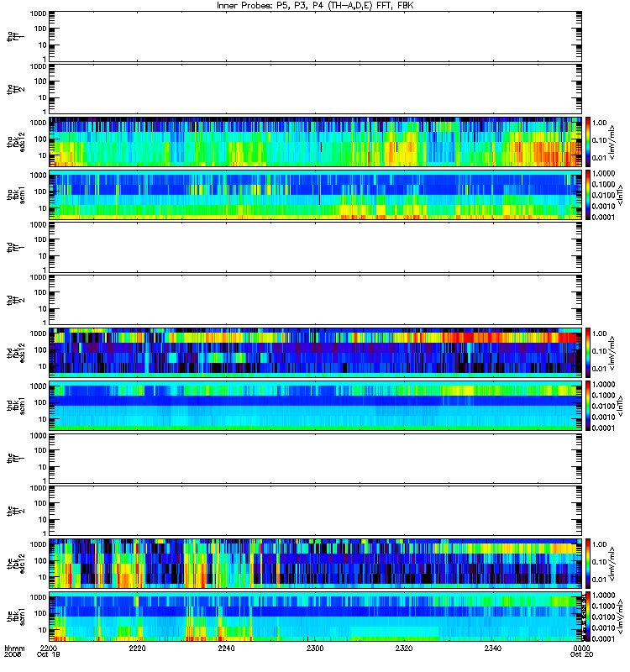Screen dimensions: 630x672
Task: Select the empty thd fff 1 panel
Action: pos(316,247)
